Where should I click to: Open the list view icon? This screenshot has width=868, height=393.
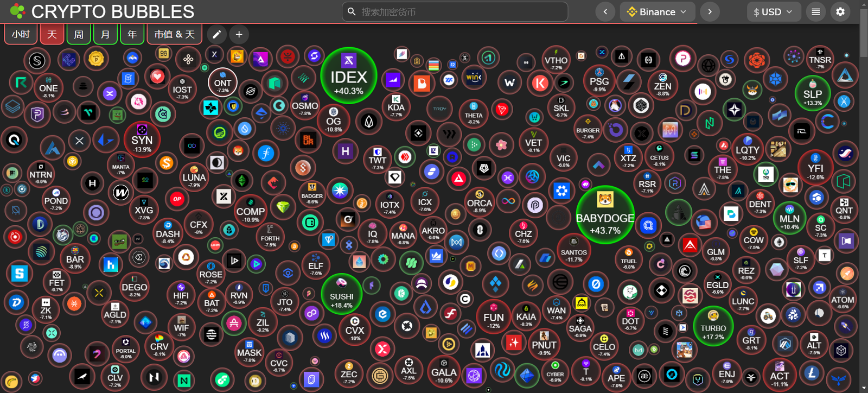tap(815, 11)
